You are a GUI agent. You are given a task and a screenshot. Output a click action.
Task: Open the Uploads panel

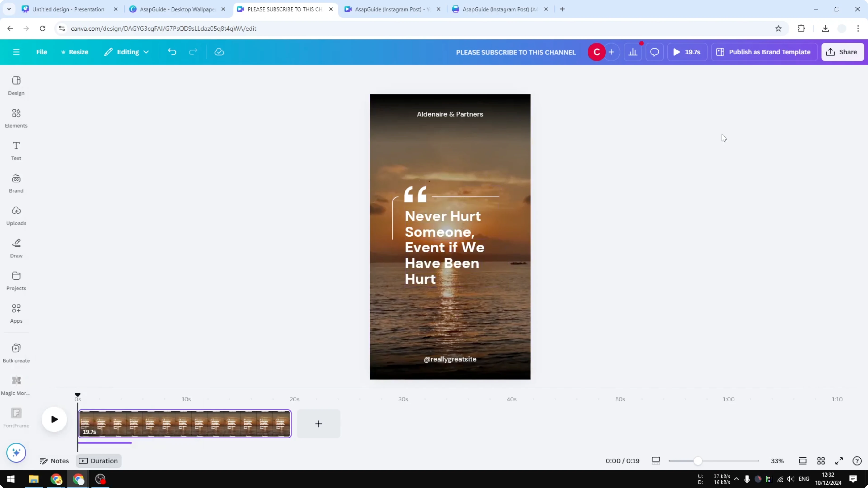click(16, 215)
